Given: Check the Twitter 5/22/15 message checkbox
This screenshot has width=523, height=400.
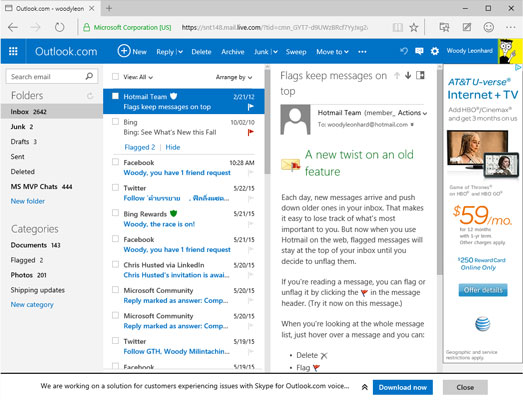Looking at the screenshot, I should [x=115, y=187].
